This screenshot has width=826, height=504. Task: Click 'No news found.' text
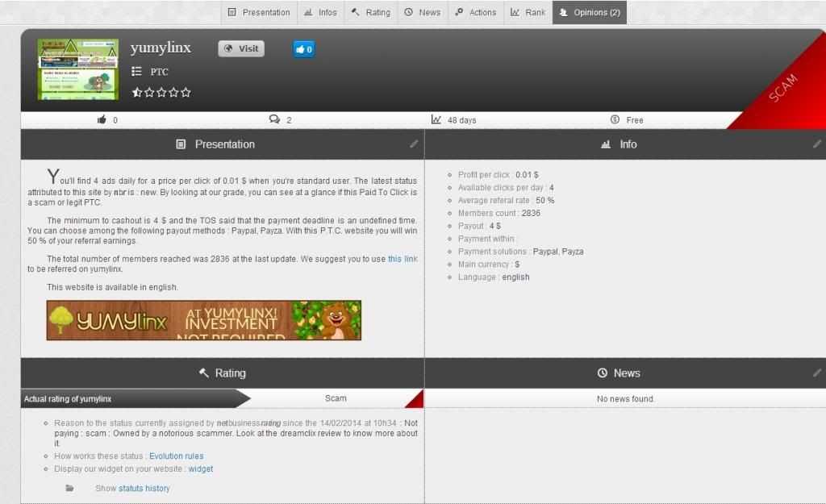coord(625,398)
